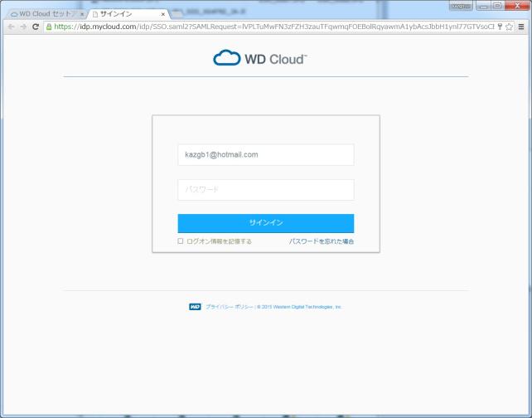Open a new tab
Image resolution: width=532 pixels, height=418 pixels.
pyautogui.click(x=177, y=14)
